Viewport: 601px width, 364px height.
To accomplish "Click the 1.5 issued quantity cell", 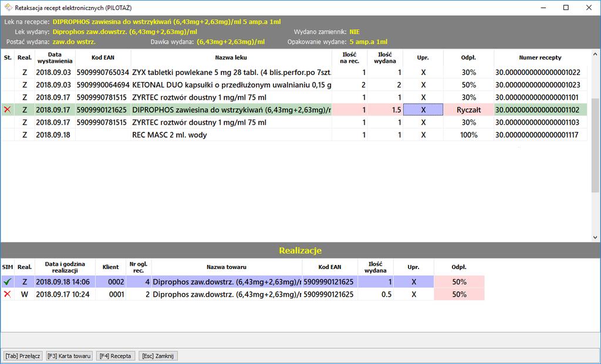I will 385,110.
